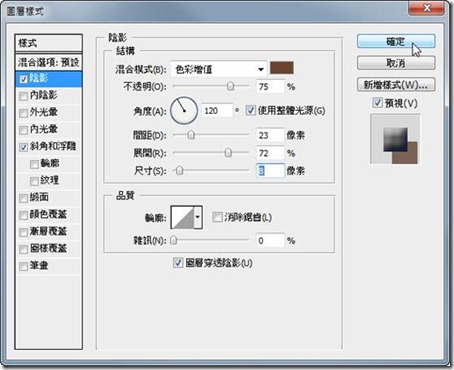454x370 pixels.
Task: Open the 筆畫 settings page
Action: (39, 265)
